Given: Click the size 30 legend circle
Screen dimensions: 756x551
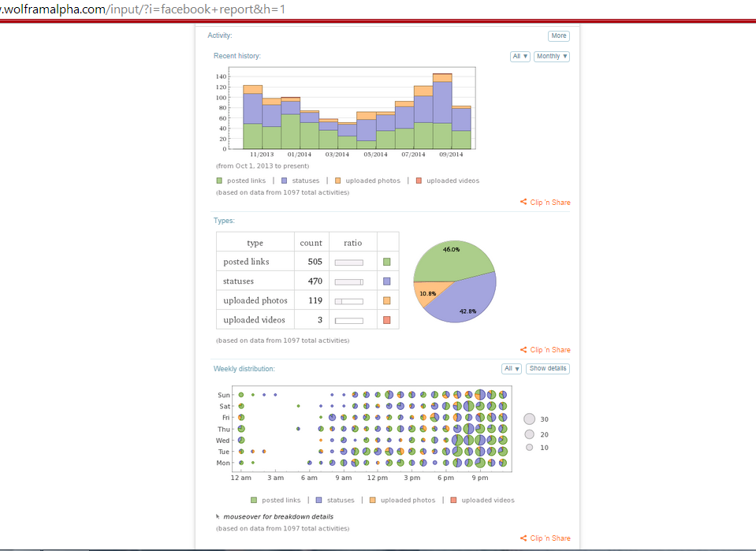Looking at the screenshot, I should (x=530, y=419).
